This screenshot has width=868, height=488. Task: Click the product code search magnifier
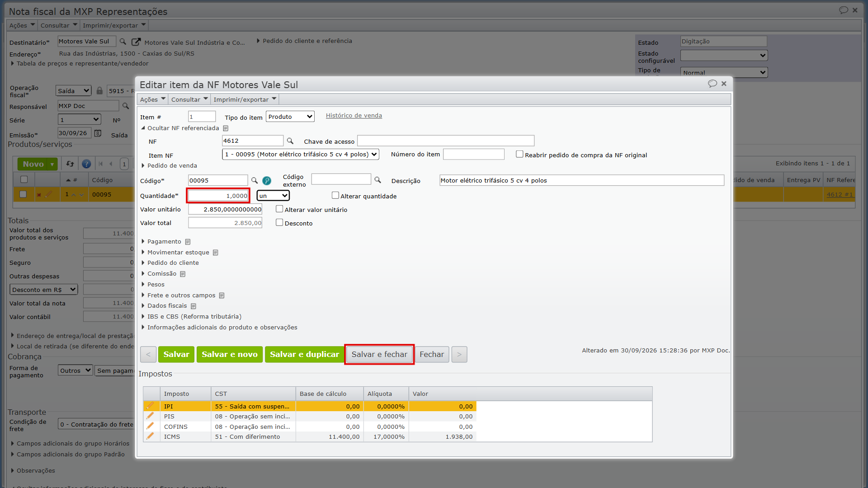click(255, 181)
